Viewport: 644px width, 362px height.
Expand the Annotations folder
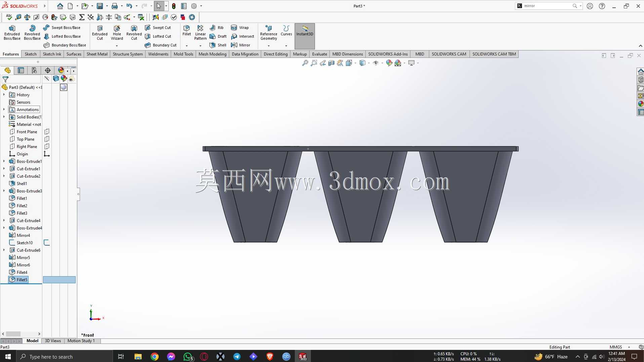tap(4, 110)
